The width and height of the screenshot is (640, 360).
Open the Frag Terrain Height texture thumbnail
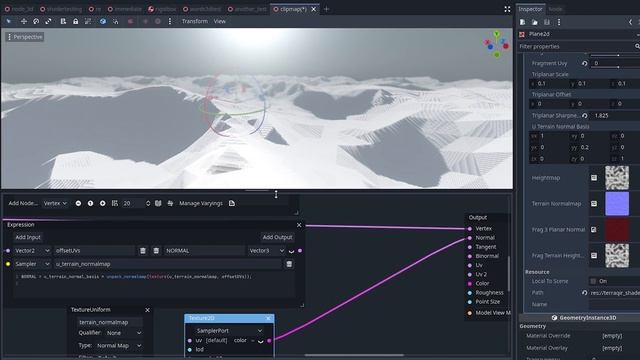(x=617, y=256)
